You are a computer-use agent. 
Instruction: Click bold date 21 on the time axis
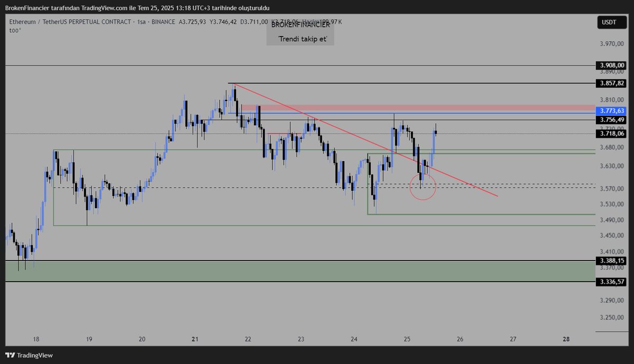pyautogui.click(x=195, y=340)
